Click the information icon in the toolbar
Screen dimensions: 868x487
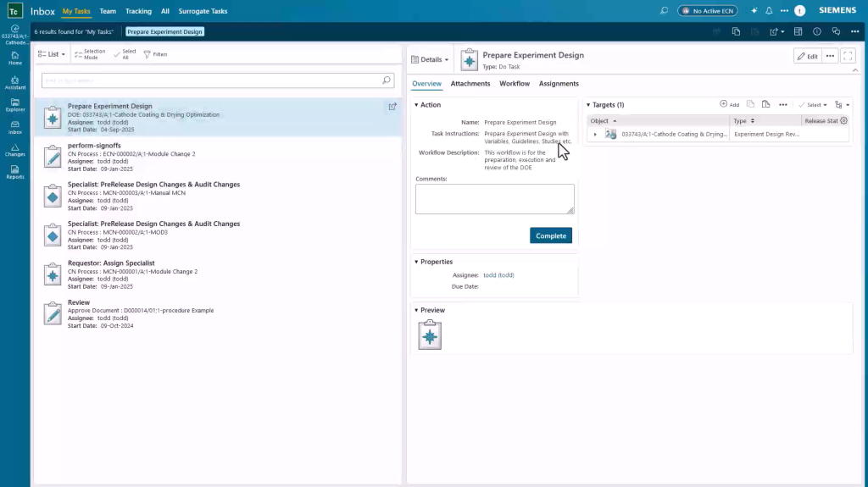(816, 31)
